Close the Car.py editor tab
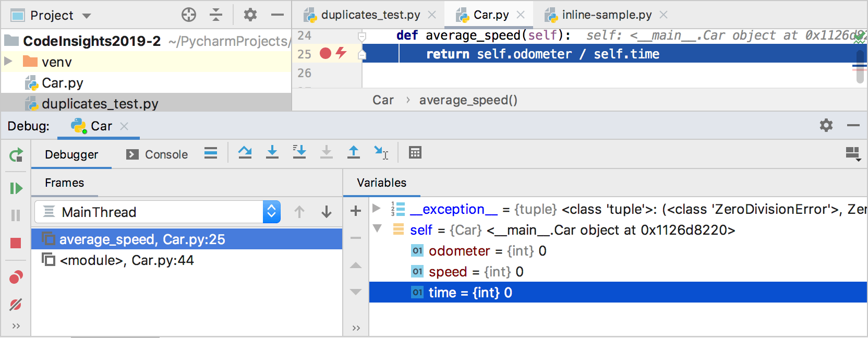Viewport: 868px width, 338px height. (521, 15)
